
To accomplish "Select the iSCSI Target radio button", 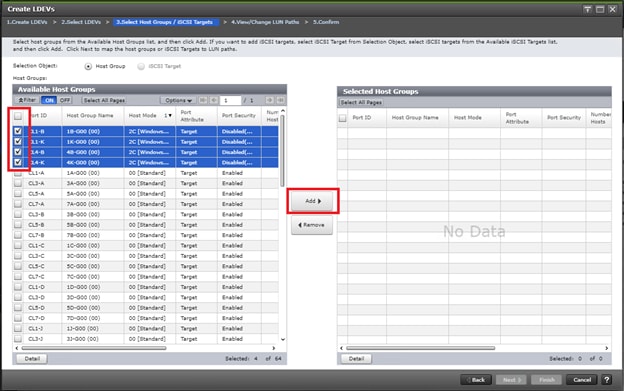I will point(141,66).
